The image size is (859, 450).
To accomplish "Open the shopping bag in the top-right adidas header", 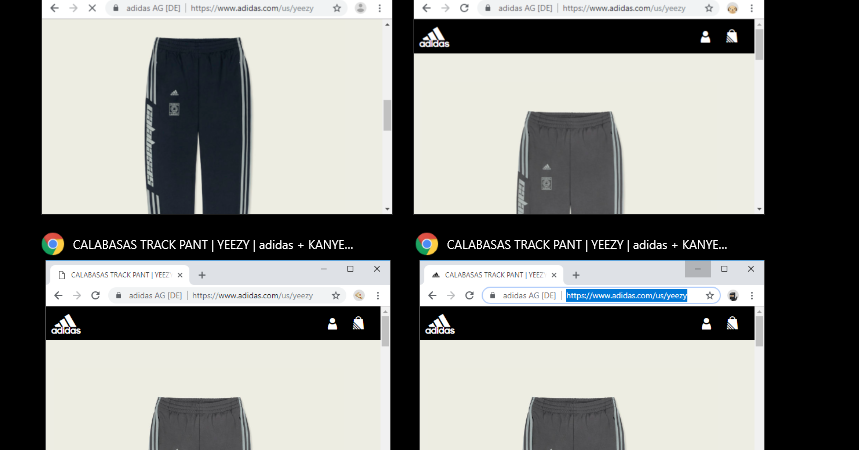I will (x=732, y=37).
